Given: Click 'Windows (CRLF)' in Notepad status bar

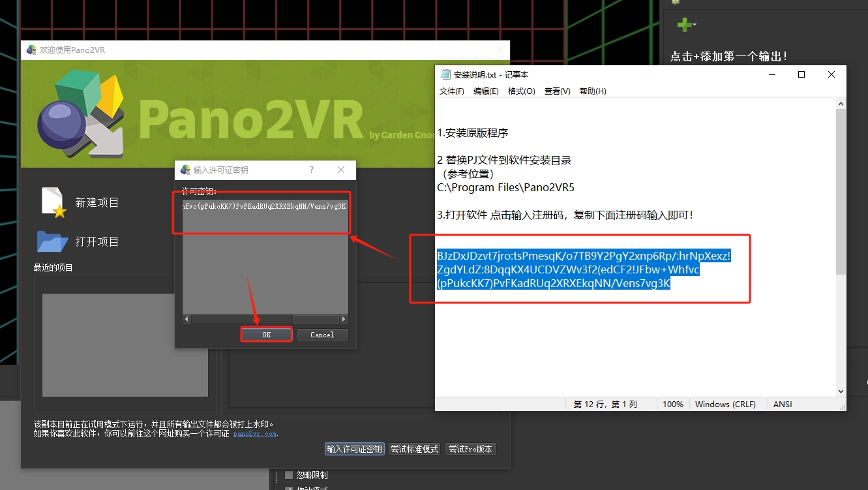Looking at the screenshot, I should coord(725,405).
